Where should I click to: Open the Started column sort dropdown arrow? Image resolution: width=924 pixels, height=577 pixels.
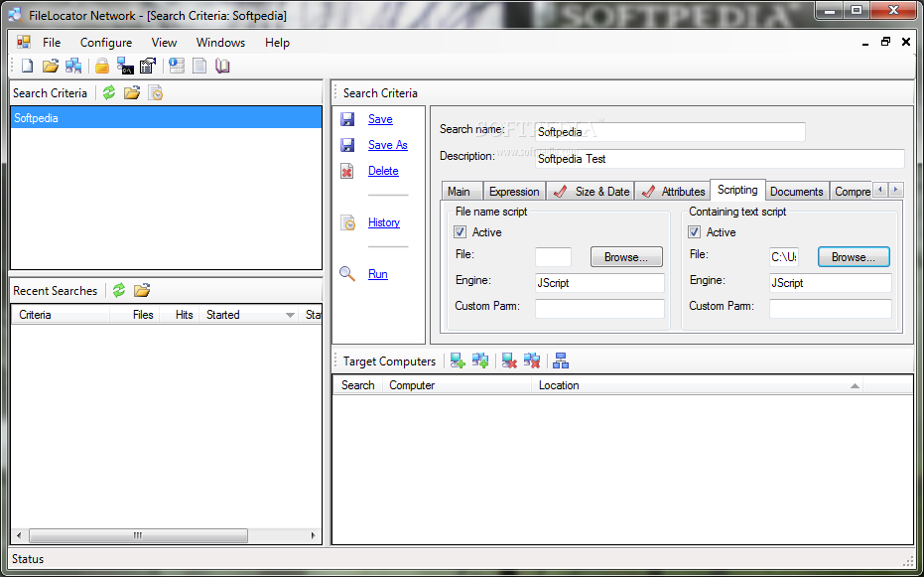tap(290, 316)
